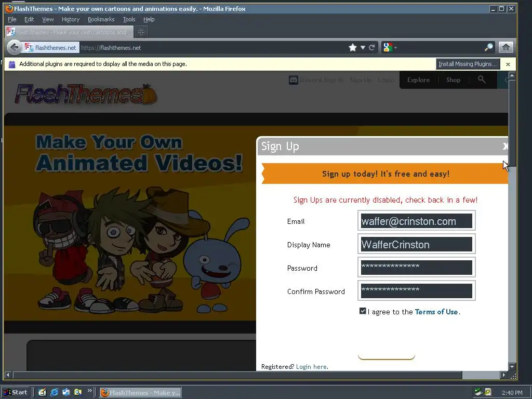Image resolution: width=532 pixels, height=399 pixels.
Task: Click the horizontal scrollbar right arrow
Action: (504, 375)
